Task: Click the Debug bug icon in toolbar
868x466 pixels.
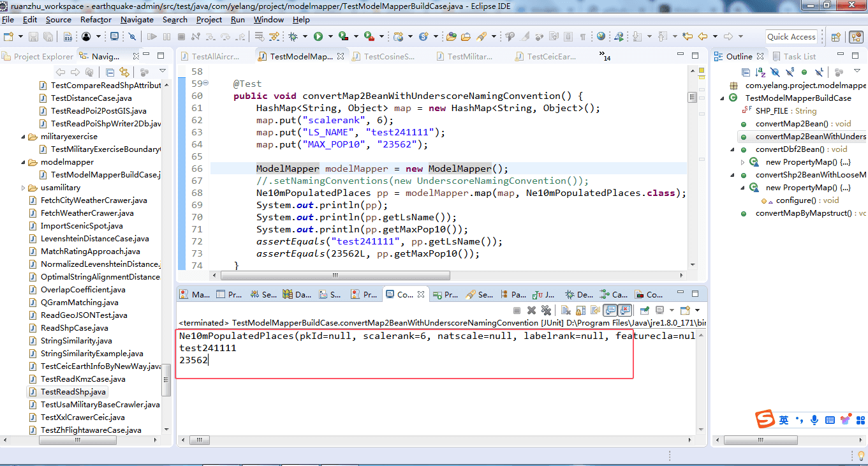Action: [x=294, y=37]
